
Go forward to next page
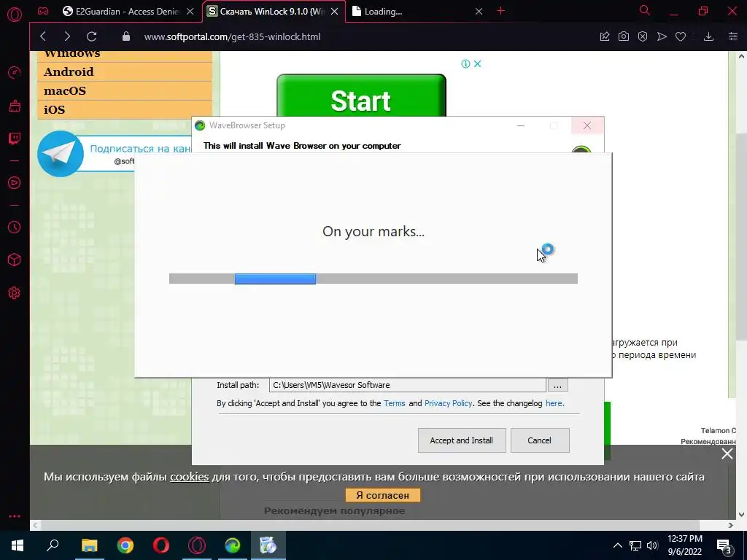pos(67,36)
